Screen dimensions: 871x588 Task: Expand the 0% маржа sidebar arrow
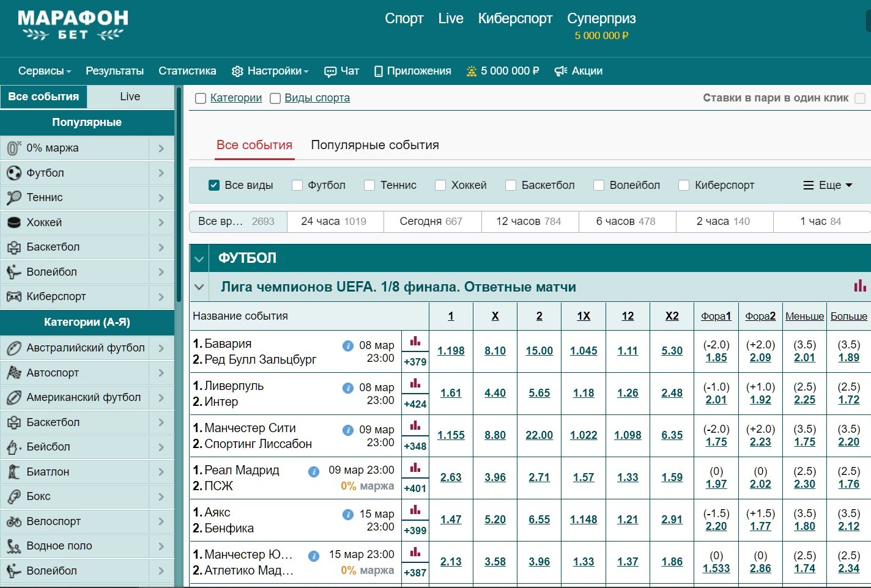point(161,148)
